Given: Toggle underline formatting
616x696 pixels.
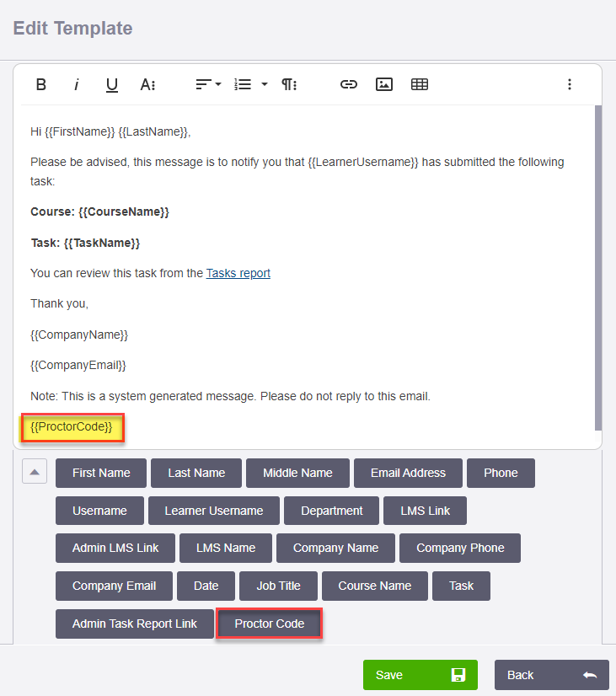Looking at the screenshot, I should click(x=112, y=84).
